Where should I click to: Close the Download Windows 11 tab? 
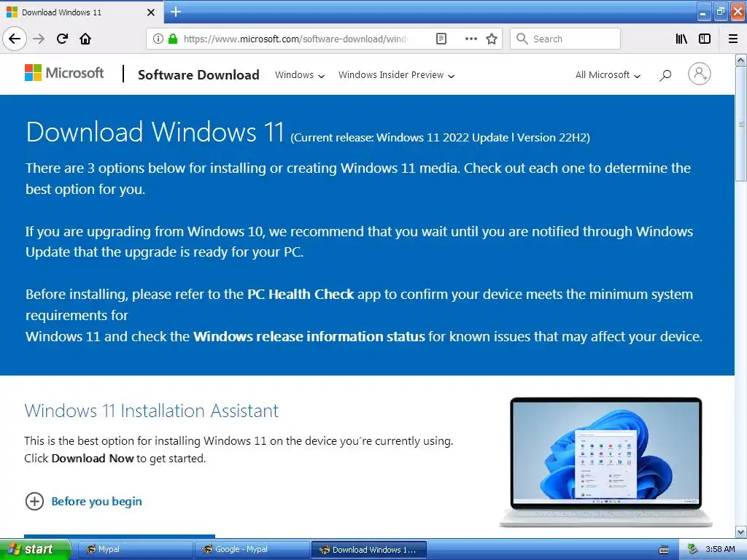[x=151, y=12]
